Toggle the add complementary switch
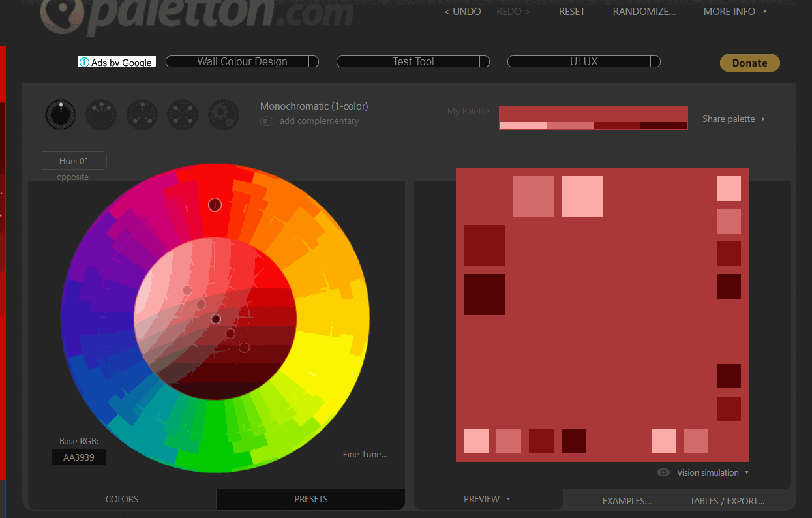The height and width of the screenshot is (518, 812). (x=266, y=121)
